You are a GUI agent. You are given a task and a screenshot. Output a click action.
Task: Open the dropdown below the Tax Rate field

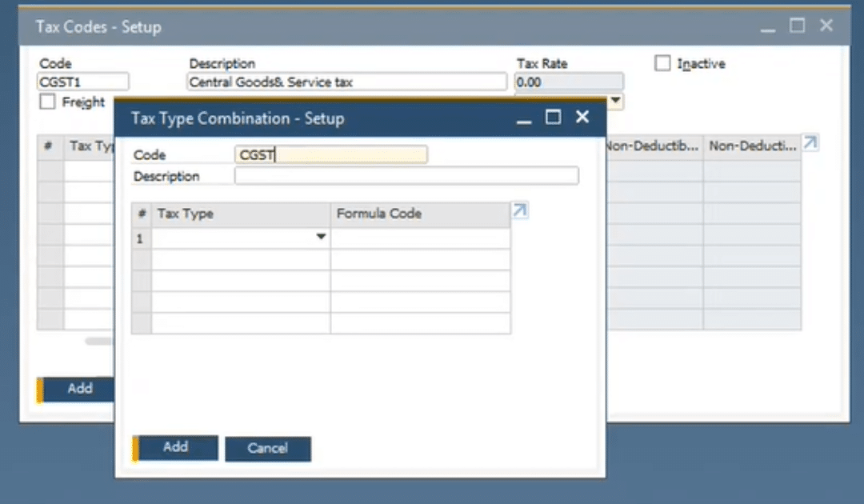(614, 102)
